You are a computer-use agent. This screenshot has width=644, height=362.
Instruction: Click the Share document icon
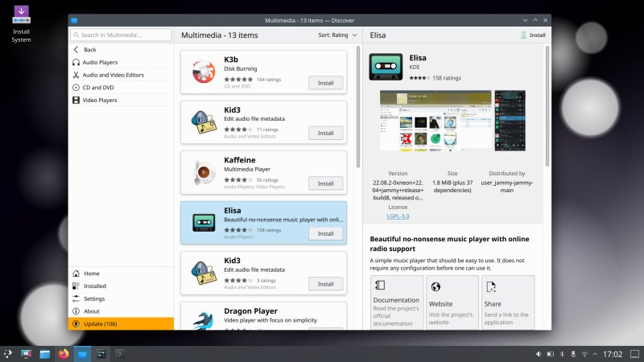[x=491, y=286]
